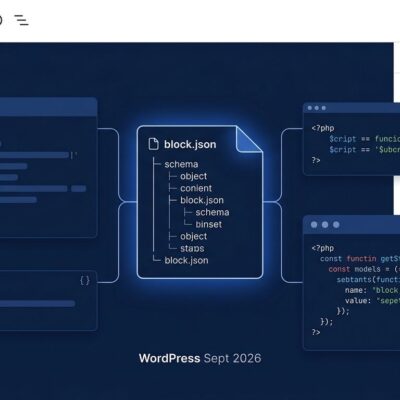Select the 'binset' tree row

[209, 224]
